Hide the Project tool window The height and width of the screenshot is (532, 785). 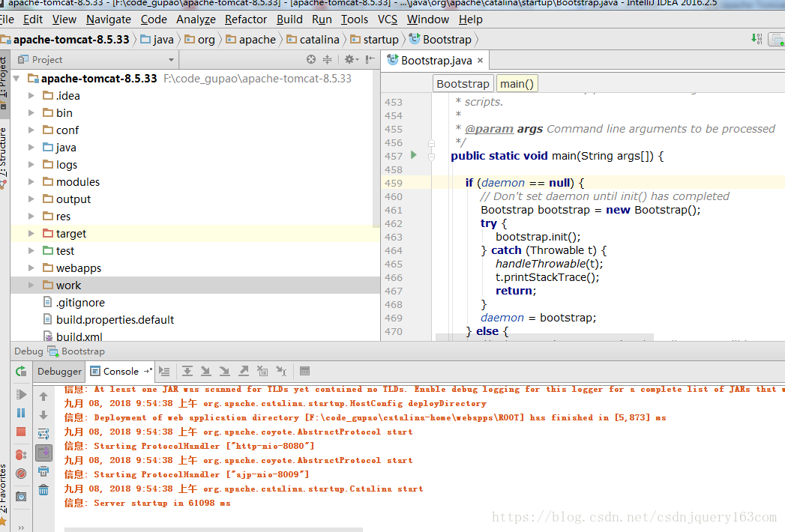click(370, 59)
